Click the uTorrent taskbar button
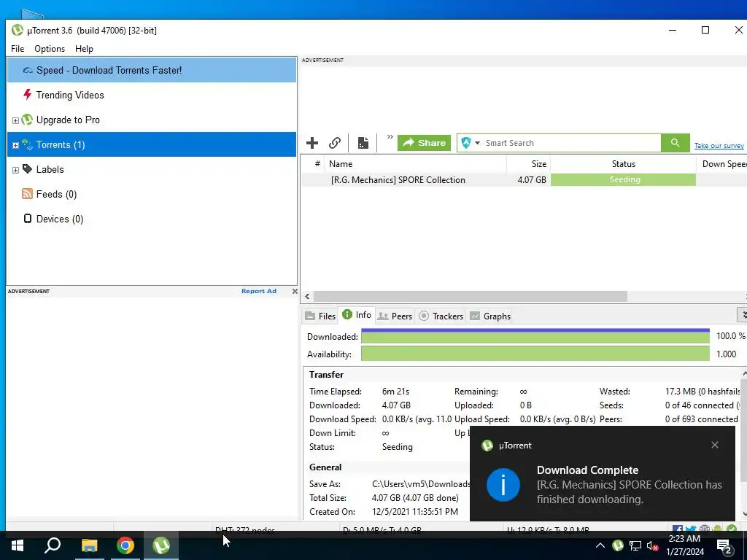Screen dimensions: 747x560 tap(161, 545)
